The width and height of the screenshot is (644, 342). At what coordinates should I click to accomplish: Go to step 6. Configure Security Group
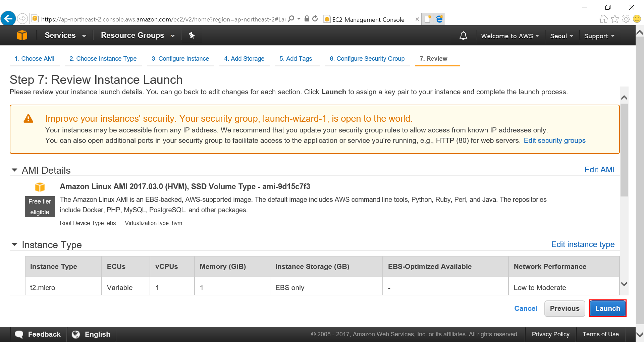367,59
